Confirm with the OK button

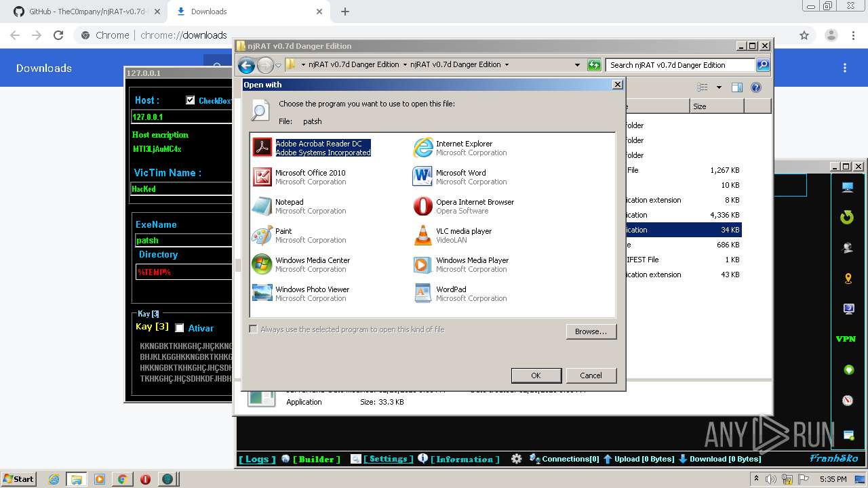click(536, 375)
